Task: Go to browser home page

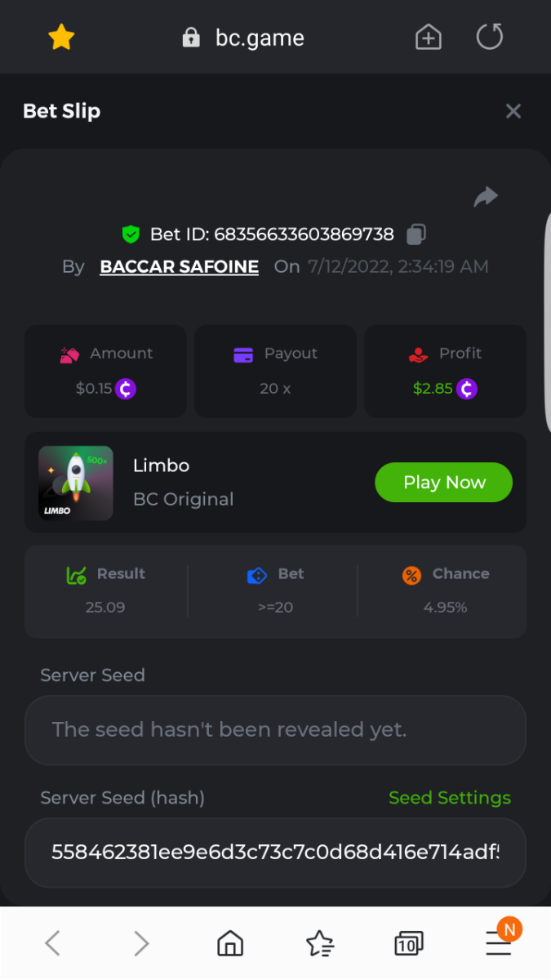Action: pyautogui.click(x=230, y=944)
